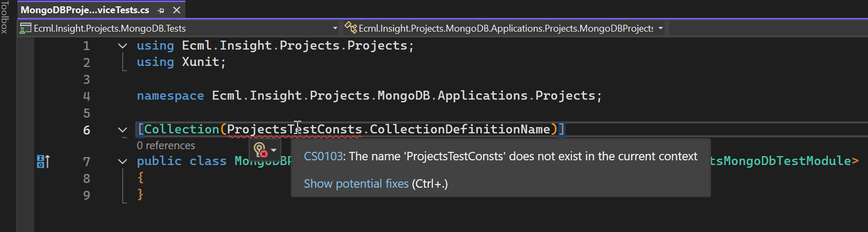Open the type navigation dropdown arrow
Viewport: 868px width, 232px height.
pyautogui.click(x=660, y=28)
